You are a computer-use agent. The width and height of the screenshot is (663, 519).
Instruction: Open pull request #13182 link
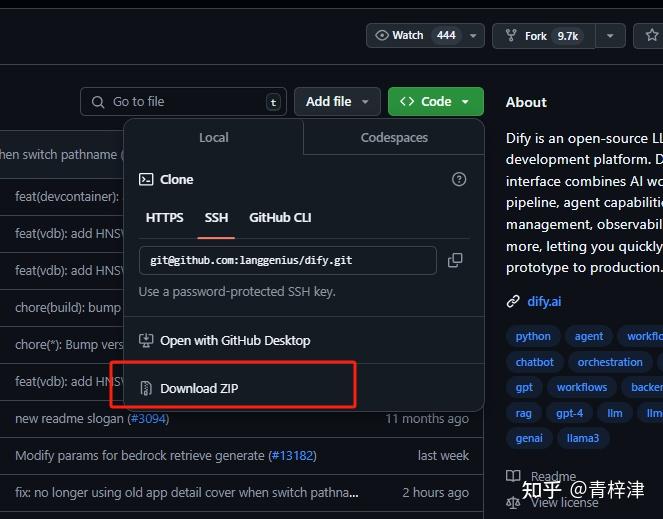click(292, 456)
